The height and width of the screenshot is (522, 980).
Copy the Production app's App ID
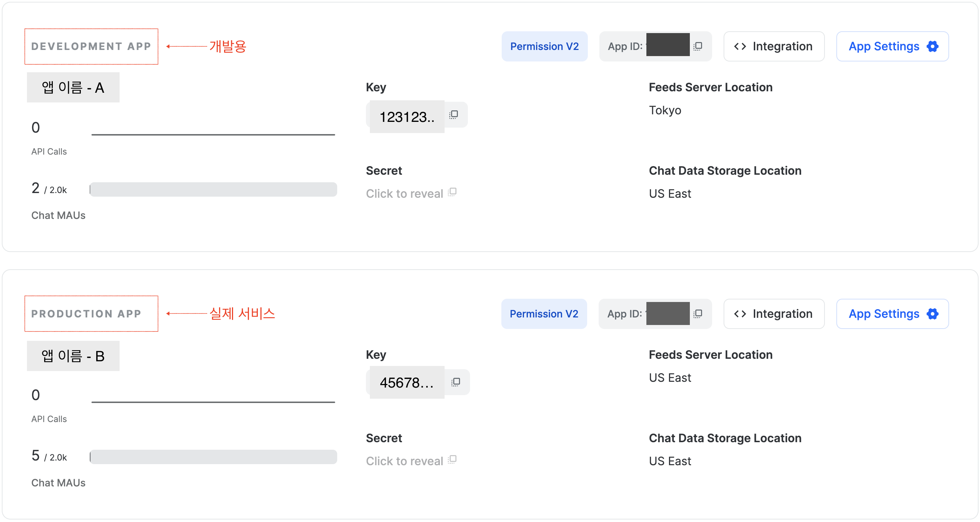697,314
